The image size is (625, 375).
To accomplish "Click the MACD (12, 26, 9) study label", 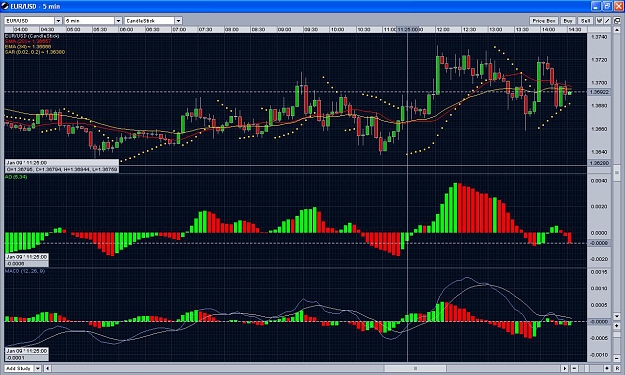I will click(x=25, y=271).
